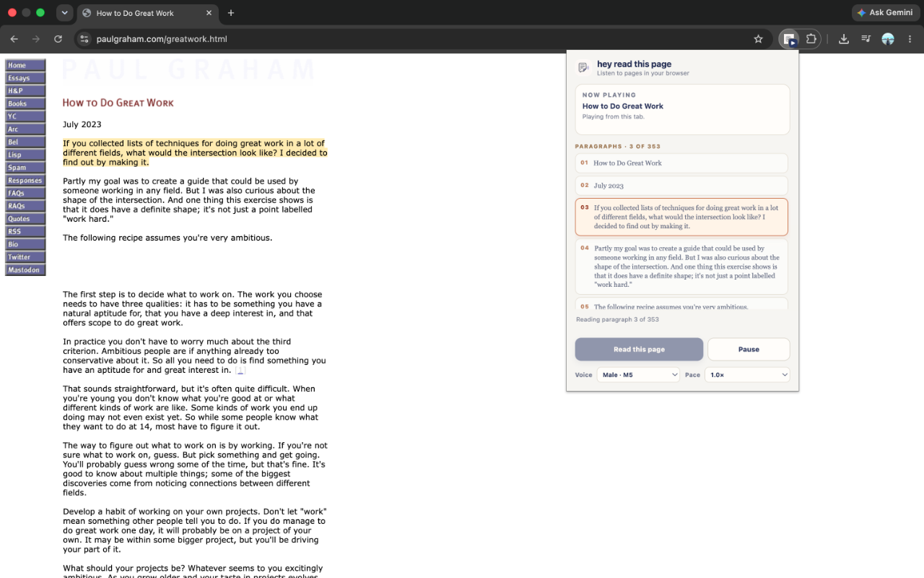The image size is (924, 578).
Task: Go back to the previous page
Action: (x=14, y=39)
